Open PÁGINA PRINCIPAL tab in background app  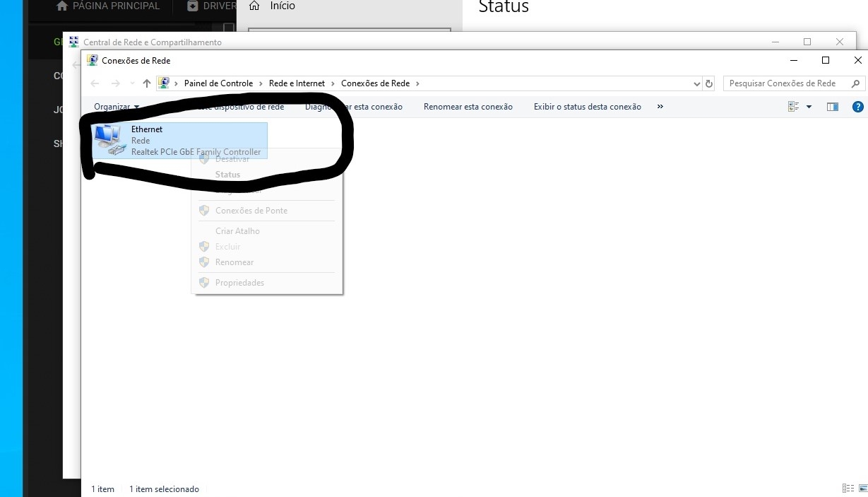click(107, 6)
